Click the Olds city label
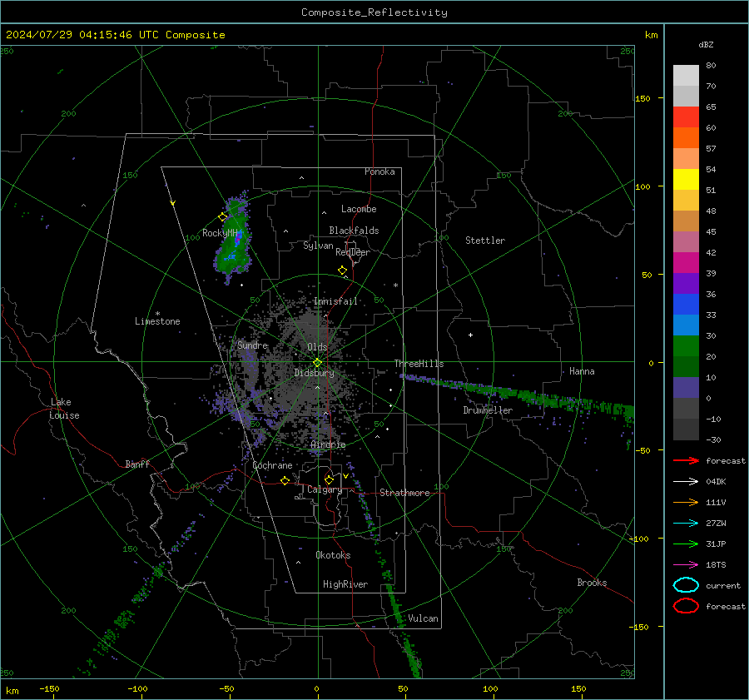 pyautogui.click(x=317, y=347)
